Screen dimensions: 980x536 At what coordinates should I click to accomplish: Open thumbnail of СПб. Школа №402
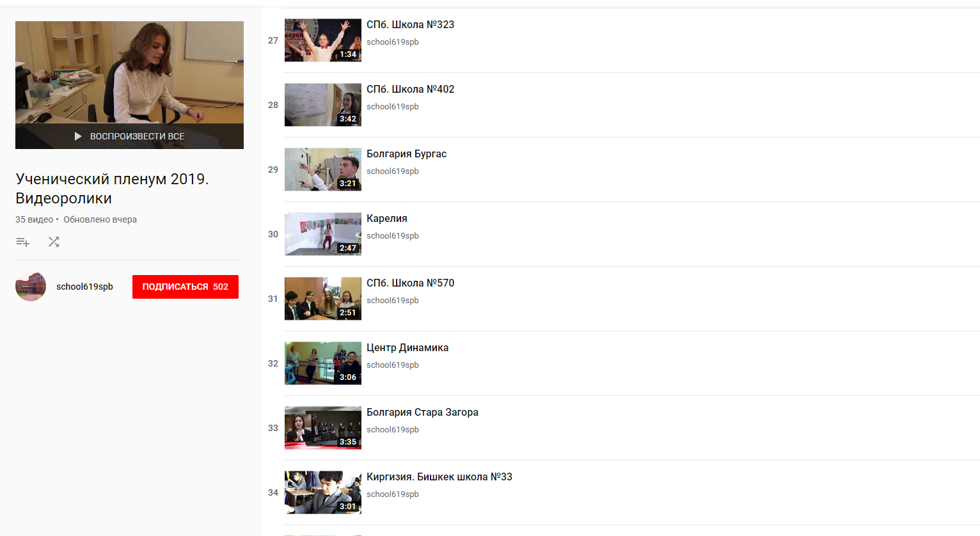323,105
